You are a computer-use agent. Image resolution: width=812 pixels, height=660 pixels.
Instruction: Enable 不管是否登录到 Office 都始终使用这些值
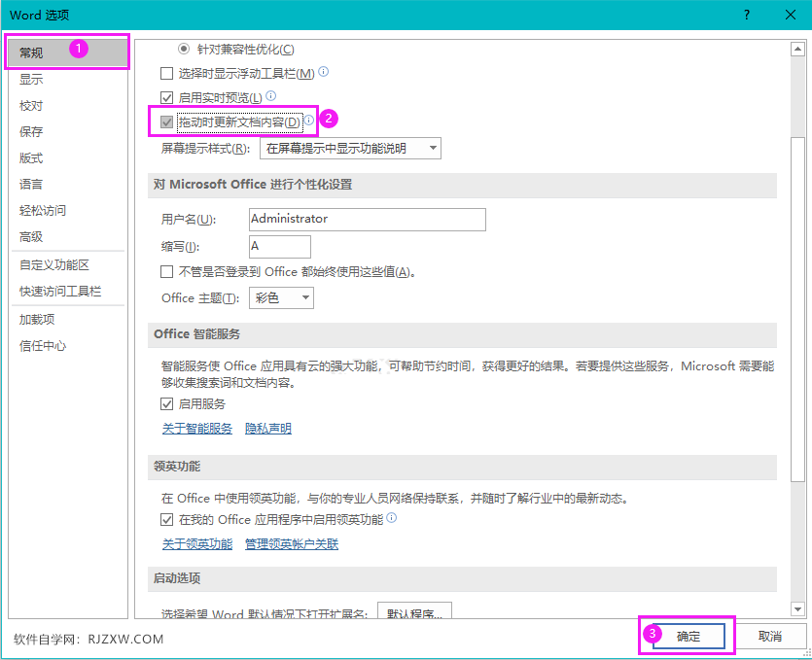(165, 270)
